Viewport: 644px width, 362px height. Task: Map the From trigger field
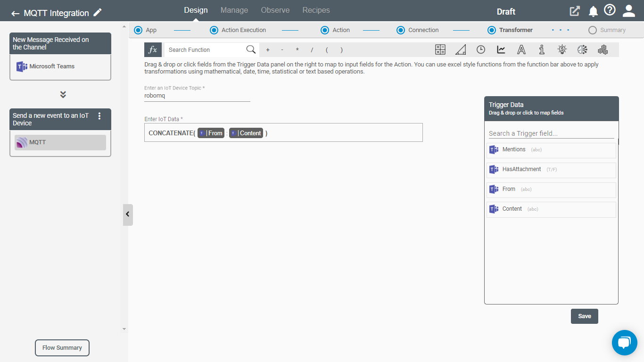point(551,190)
